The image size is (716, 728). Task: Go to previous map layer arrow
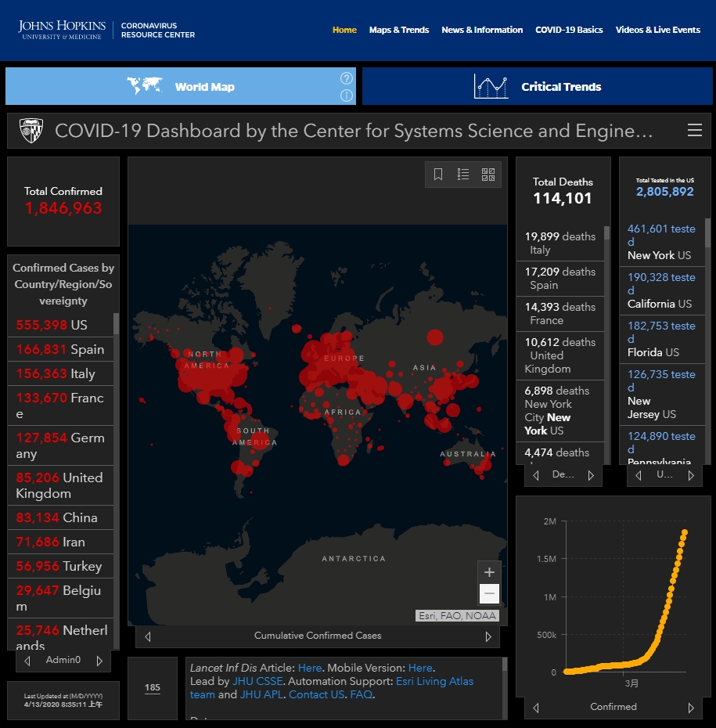click(x=148, y=636)
